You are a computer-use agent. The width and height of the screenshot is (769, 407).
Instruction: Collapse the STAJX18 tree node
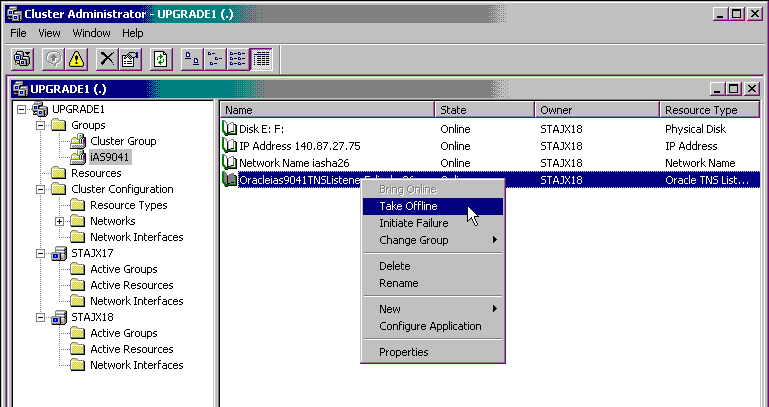coord(40,317)
